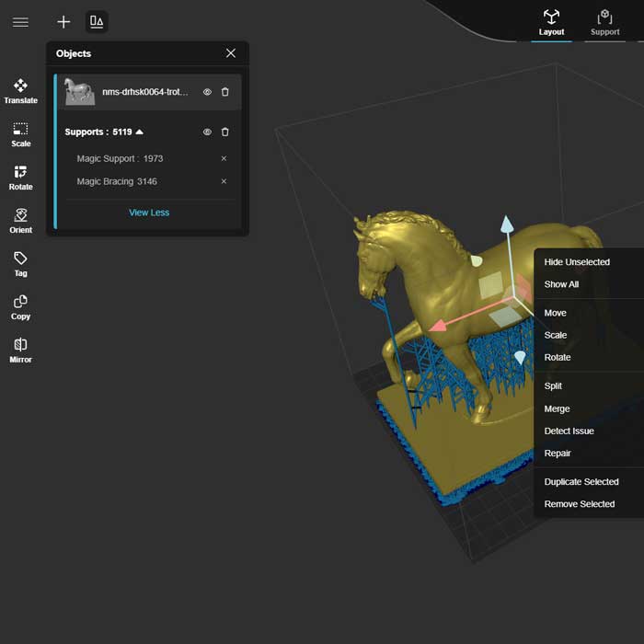Choose Remove Selected in the context menu
Viewport: 644px width, 644px height.
click(579, 504)
